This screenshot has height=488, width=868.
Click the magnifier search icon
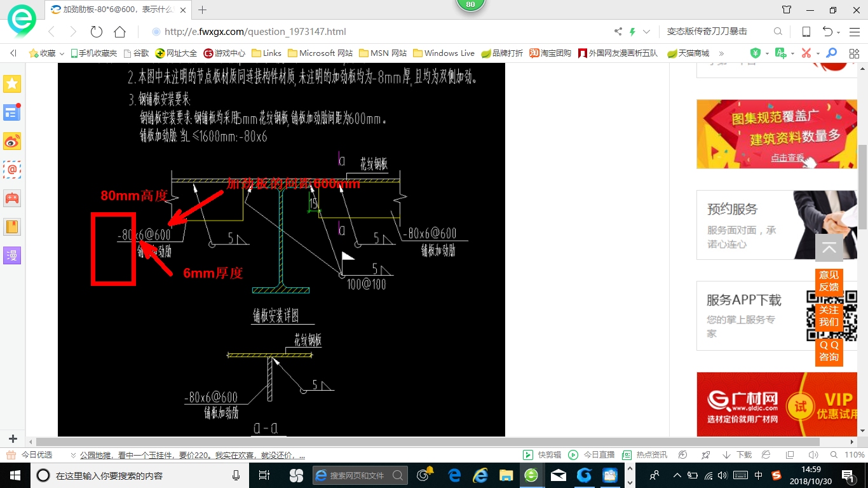pos(778,32)
